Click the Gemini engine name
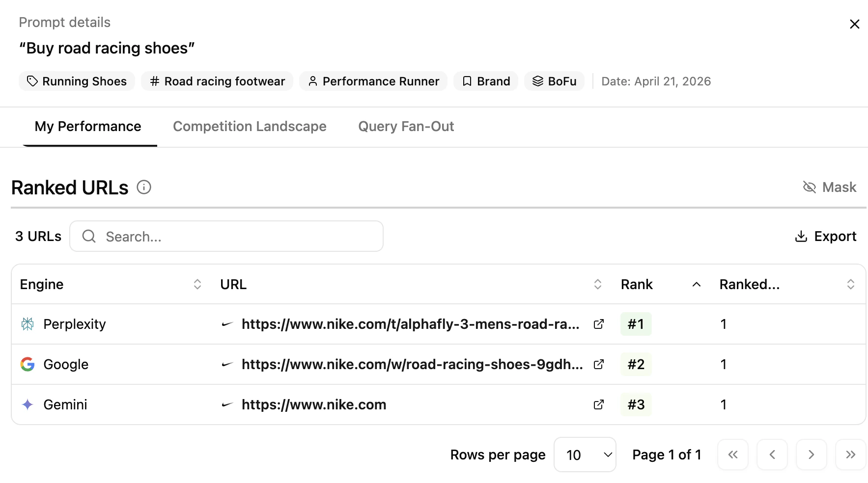 (x=65, y=404)
